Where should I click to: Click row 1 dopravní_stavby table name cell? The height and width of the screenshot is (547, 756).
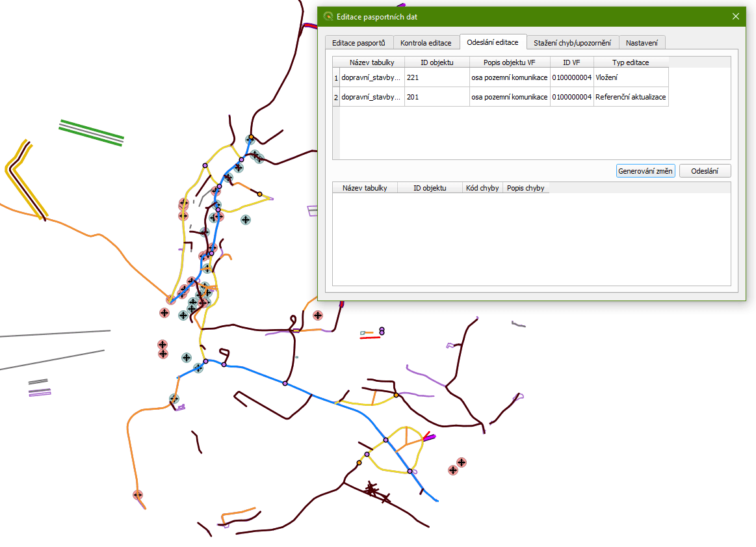point(372,77)
